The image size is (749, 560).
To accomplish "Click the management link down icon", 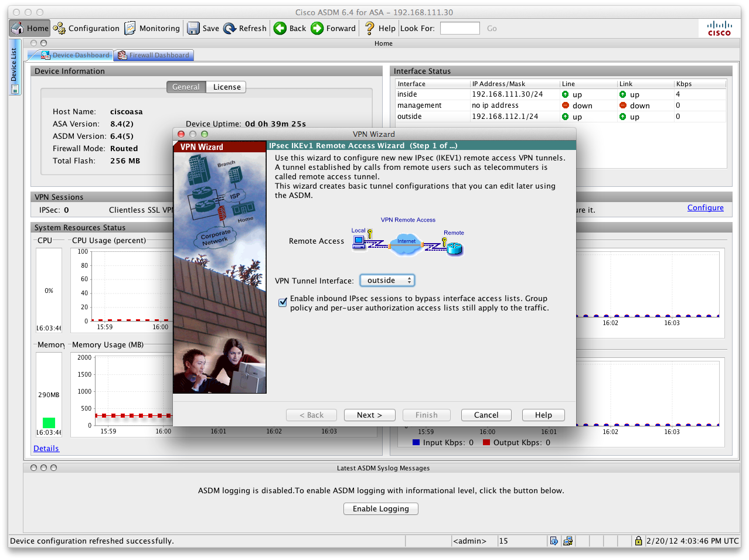I will coord(622,105).
